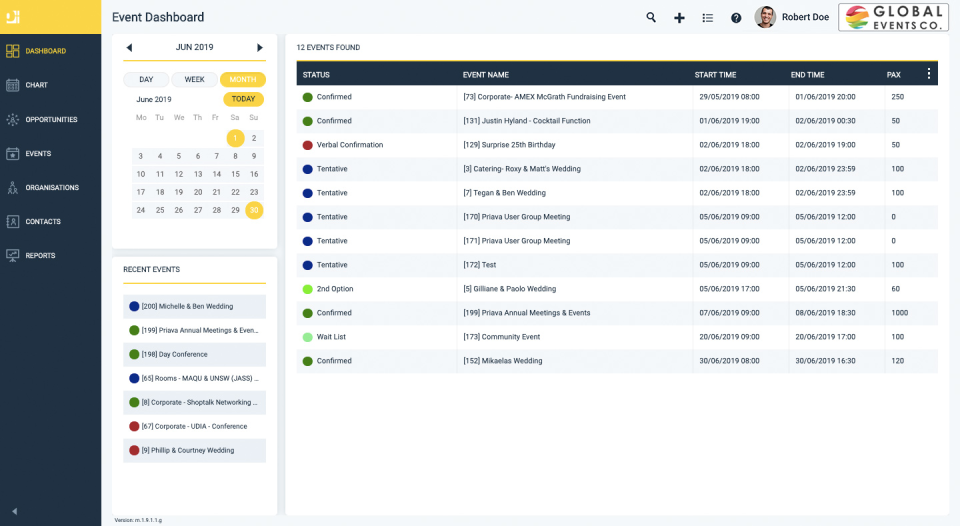Screen dimensions: 960x526
Task: Go to next month with right arrow
Action: 260,47
